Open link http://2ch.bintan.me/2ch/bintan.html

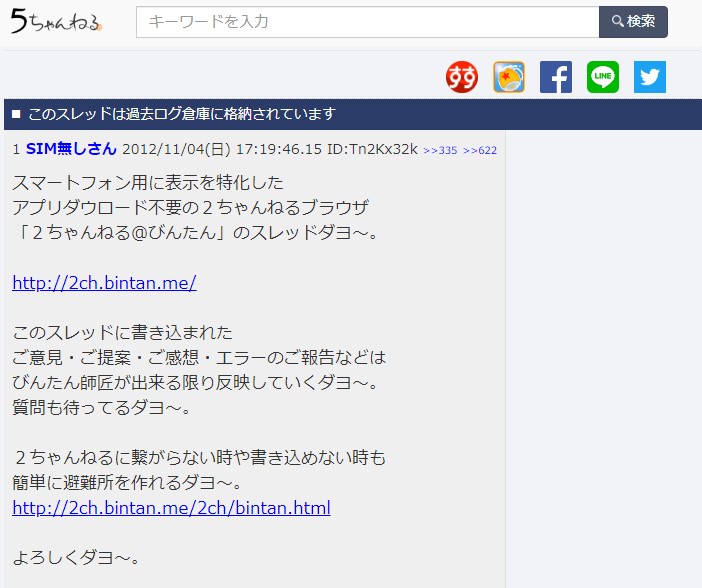pyautogui.click(x=171, y=508)
